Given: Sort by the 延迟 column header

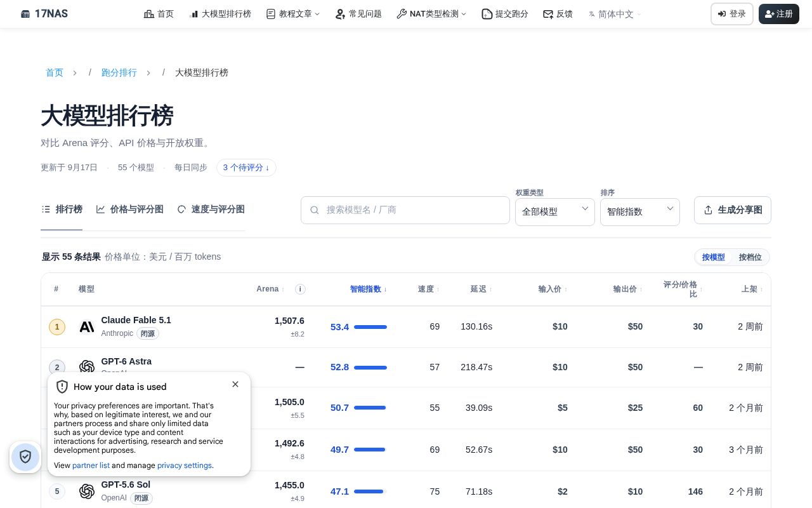Looking at the screenshot, I should (x=481, y=289).
